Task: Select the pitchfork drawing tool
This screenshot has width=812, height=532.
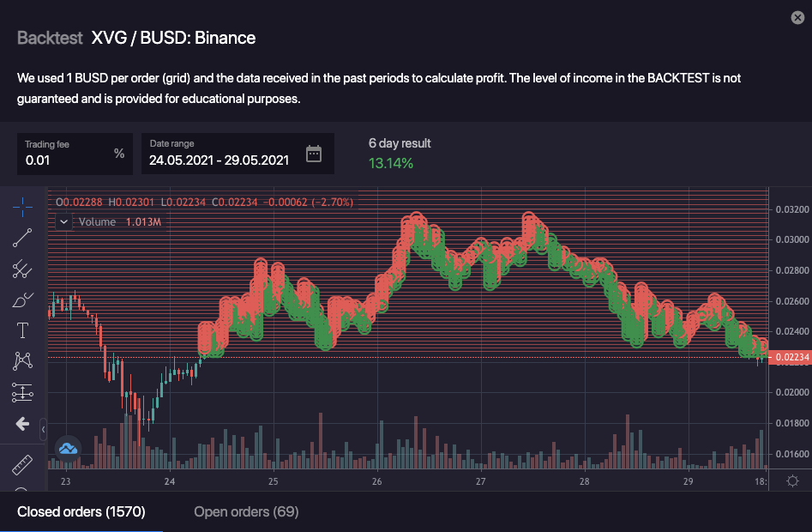Action: point(22,269)
